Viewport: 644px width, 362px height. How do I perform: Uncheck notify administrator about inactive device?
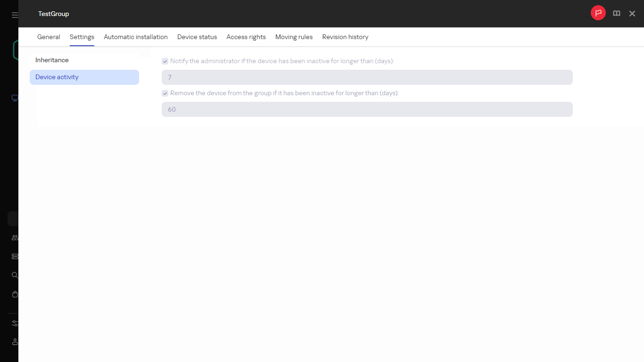click(165, 61)
